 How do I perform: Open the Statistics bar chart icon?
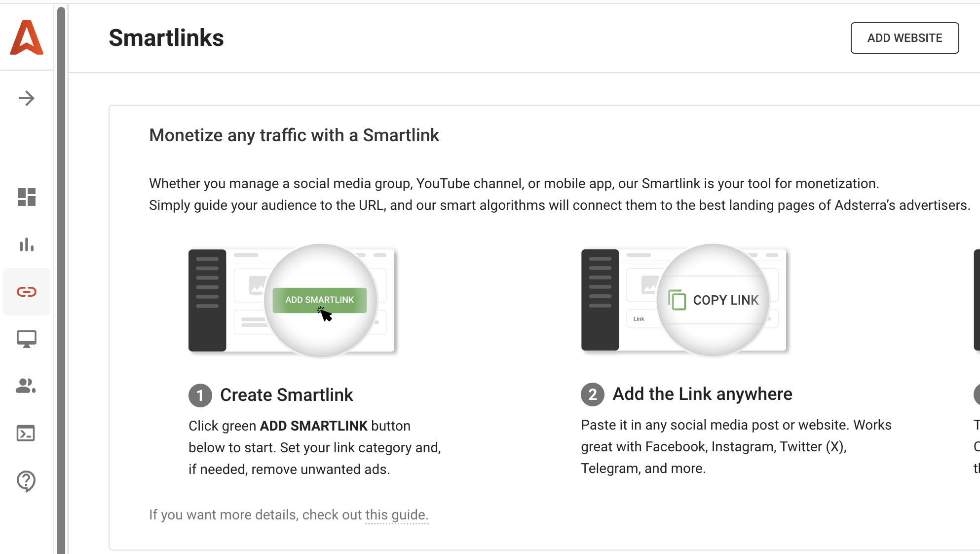[27, 244]
